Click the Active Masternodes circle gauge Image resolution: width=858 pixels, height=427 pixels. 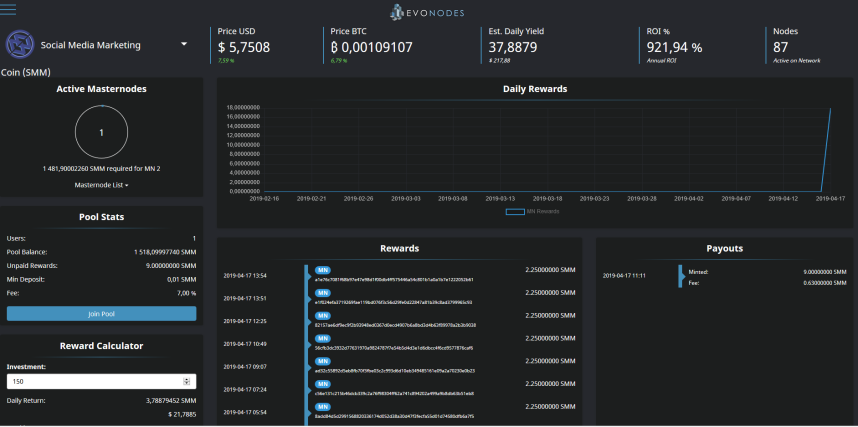click(101, 132)
